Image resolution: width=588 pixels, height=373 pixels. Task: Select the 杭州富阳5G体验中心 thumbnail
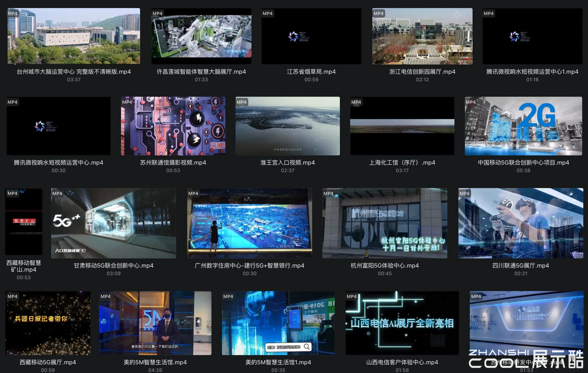(385, 223)
